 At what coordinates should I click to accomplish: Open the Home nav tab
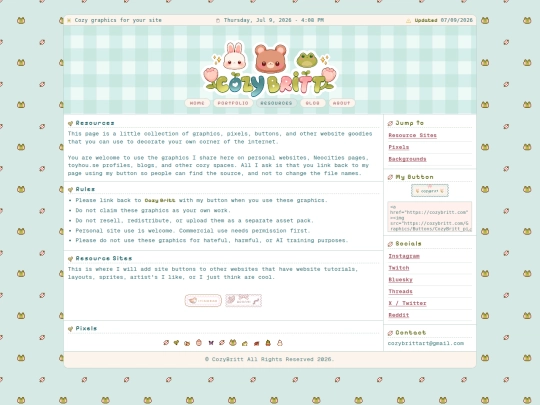click(197, 103)
